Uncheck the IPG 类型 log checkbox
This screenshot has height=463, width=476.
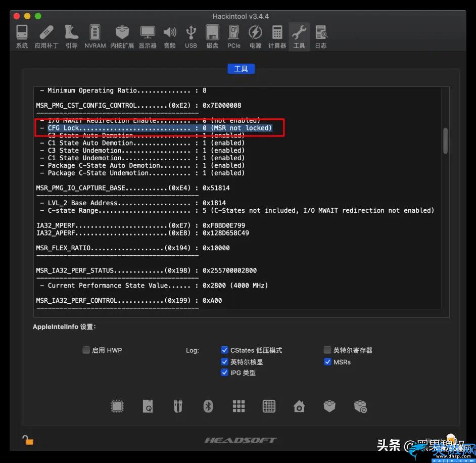tap(224, 373)
